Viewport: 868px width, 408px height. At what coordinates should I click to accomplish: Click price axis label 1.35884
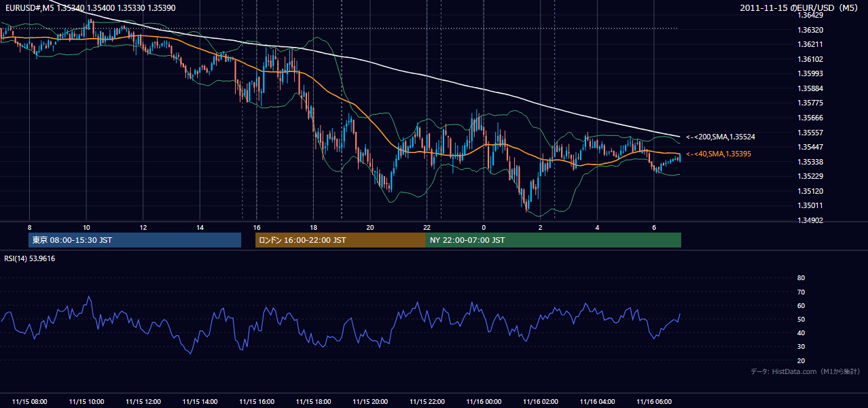[810, 88]
